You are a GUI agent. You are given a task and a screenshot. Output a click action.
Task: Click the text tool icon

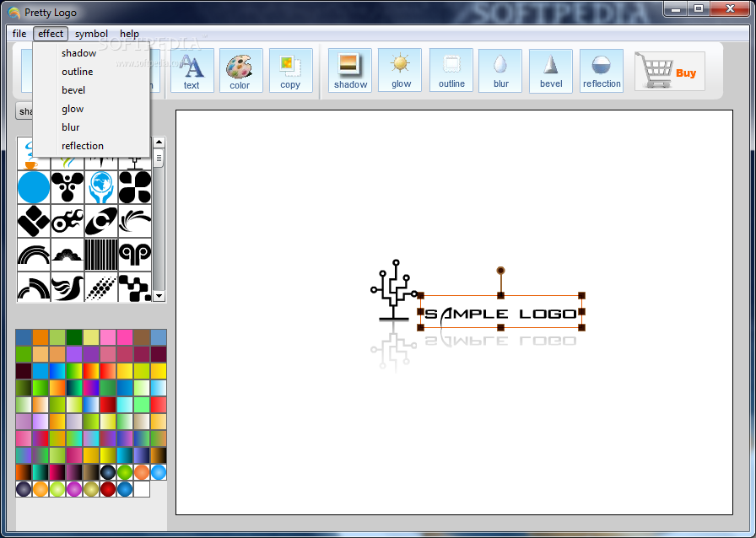pyautogui.click(x=192, y=70)
